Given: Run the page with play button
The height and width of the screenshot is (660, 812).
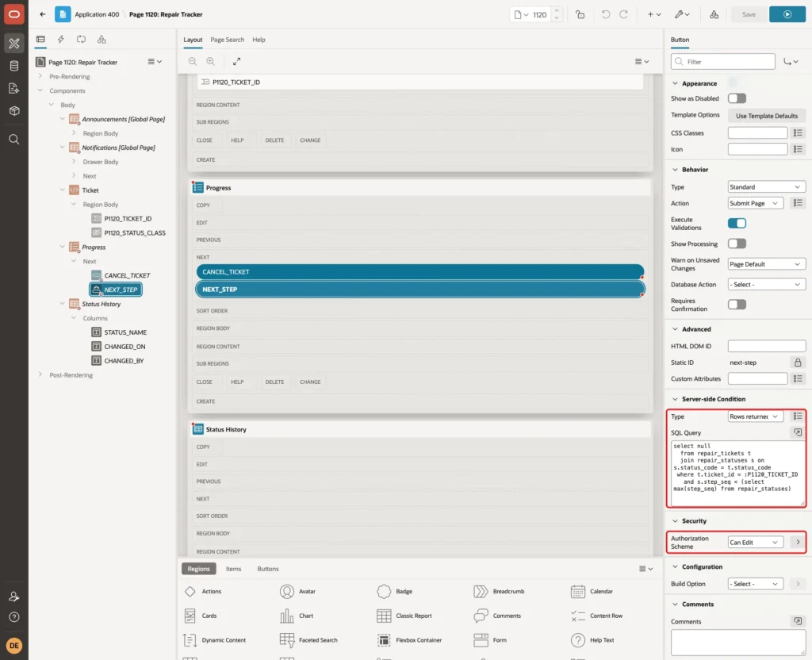Looking at the screenshot, I should [787, 14].
